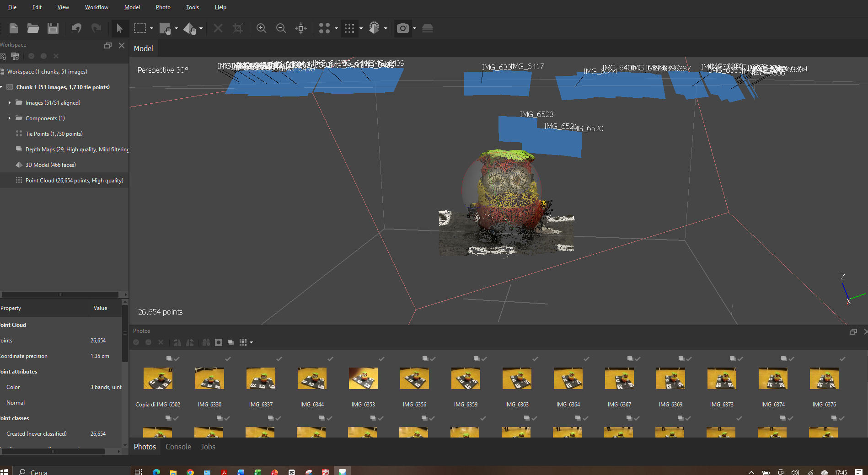The width and height of the screenshot is (868, 475).
Task: Choose the Rectangle Selection tool
Action: point(140,28)
